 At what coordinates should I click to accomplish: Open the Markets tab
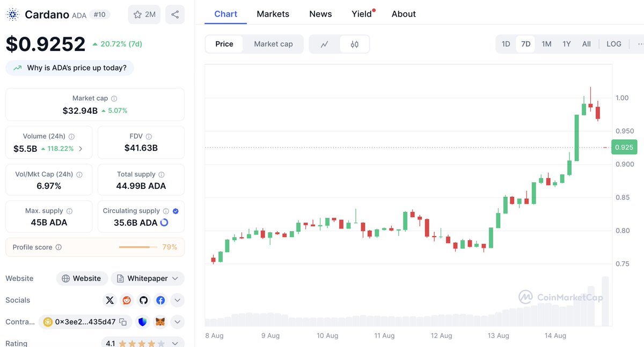point(273,14)
